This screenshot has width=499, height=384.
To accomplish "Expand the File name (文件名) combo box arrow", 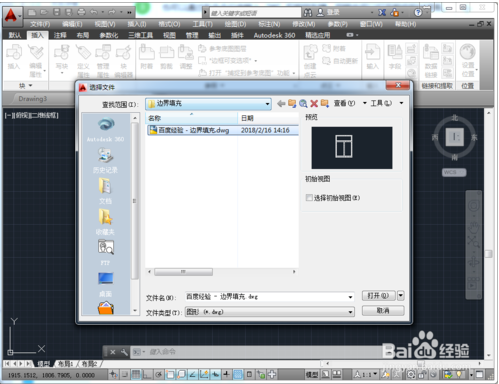I will click(x=350, y=297).
